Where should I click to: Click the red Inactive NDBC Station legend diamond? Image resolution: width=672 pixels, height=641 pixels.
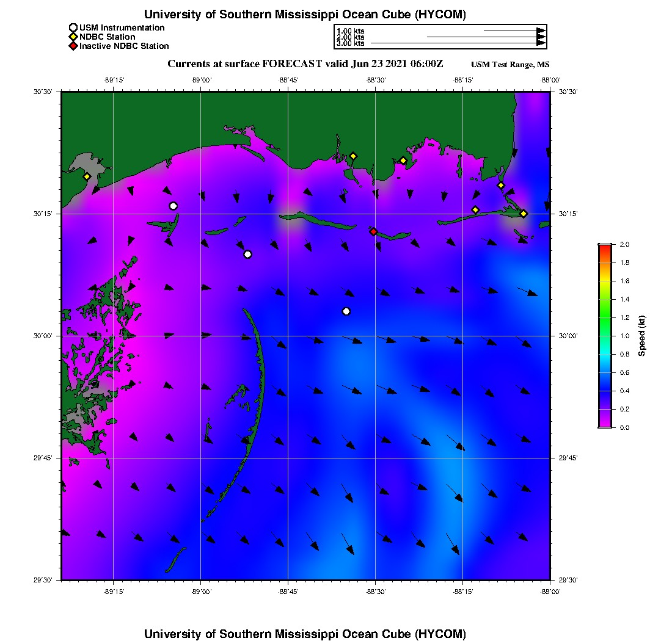coord(73,46)
